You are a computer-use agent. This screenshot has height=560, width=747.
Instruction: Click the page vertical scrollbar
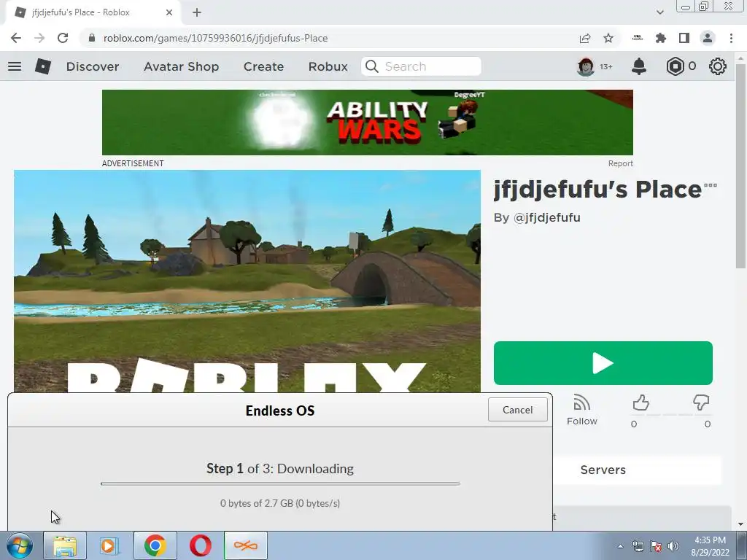coord(740,166)
